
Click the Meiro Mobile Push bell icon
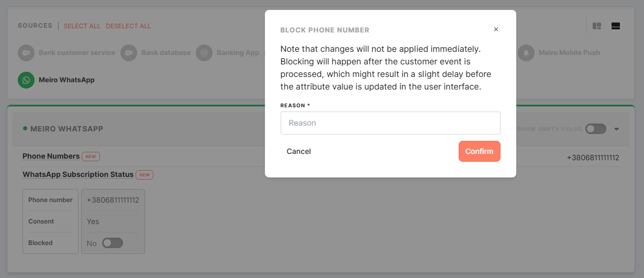click(526, 53)
